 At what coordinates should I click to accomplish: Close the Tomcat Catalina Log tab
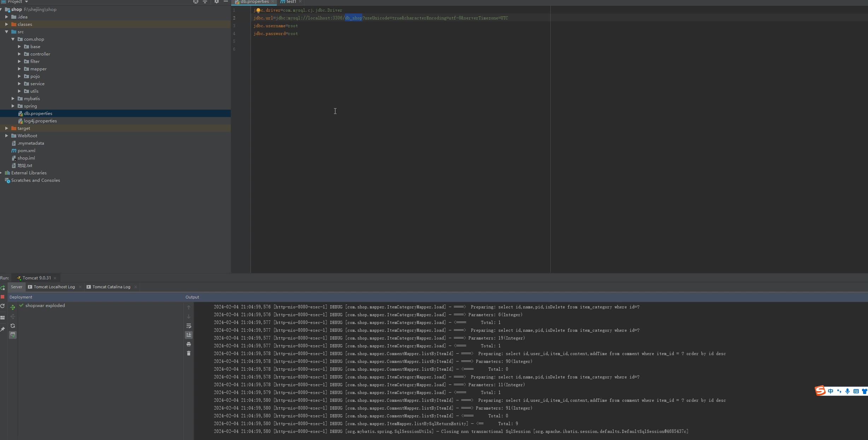(x=136, y=287)
